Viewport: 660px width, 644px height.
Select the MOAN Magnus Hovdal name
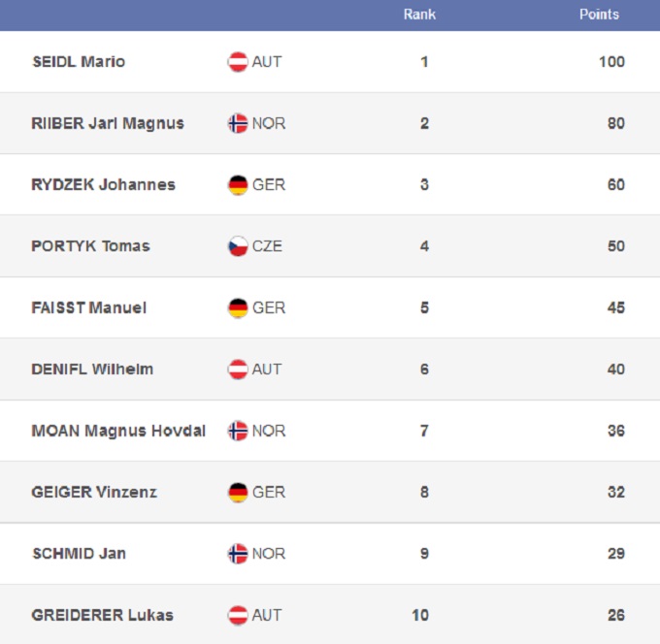(x=118, y=431)
